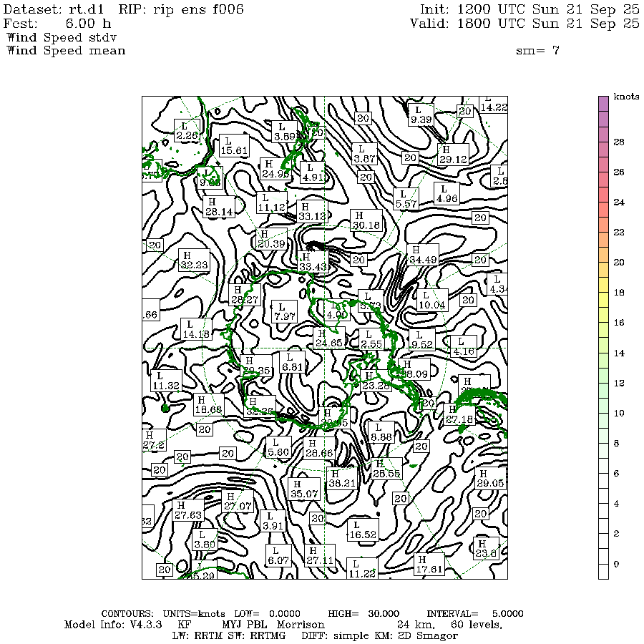Select the 'Valid: 1800 UTC Sun 21 Sep 25' line

[525, 24]
